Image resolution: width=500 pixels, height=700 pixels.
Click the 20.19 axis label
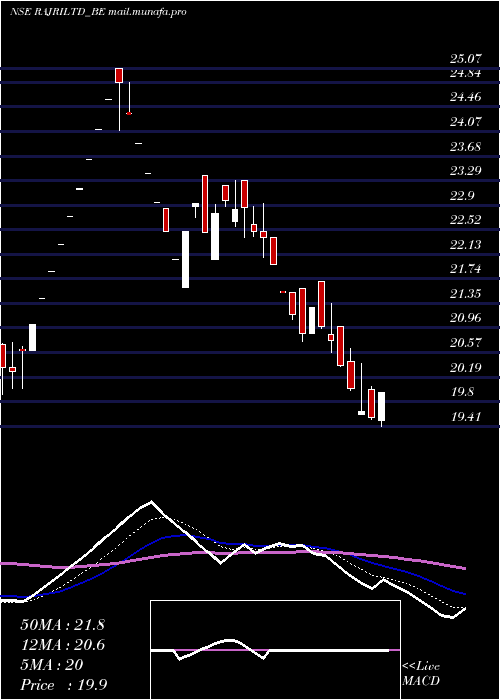coord(466,368)
